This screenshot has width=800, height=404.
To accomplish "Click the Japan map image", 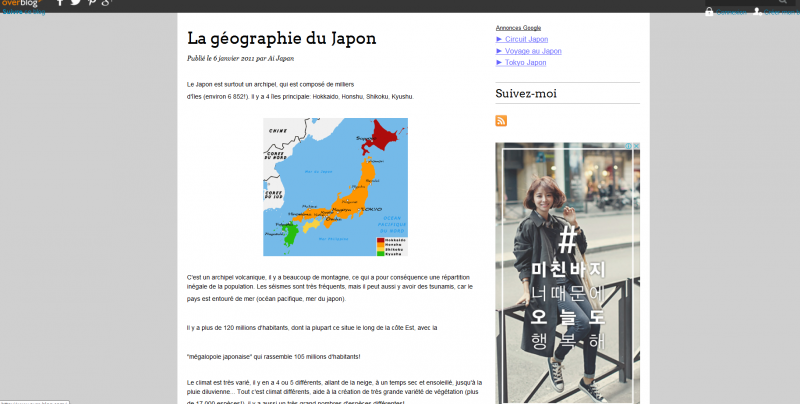I will coord(335,187).
